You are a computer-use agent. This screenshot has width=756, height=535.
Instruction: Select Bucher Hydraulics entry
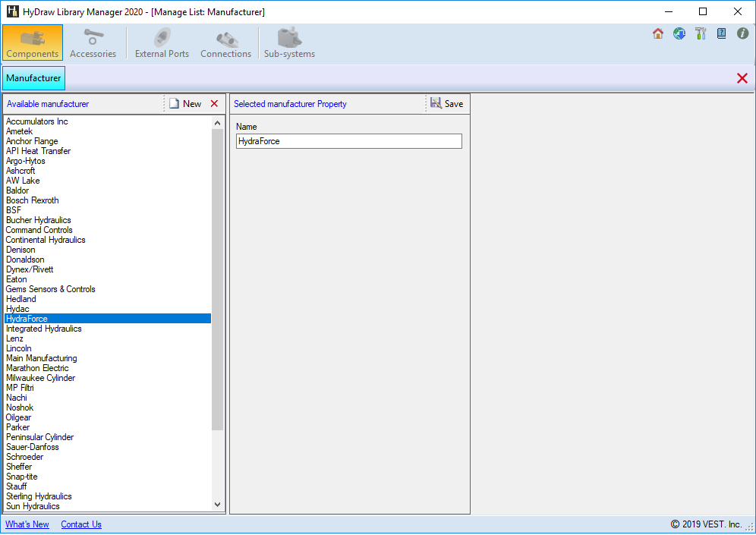coord(108,220)
